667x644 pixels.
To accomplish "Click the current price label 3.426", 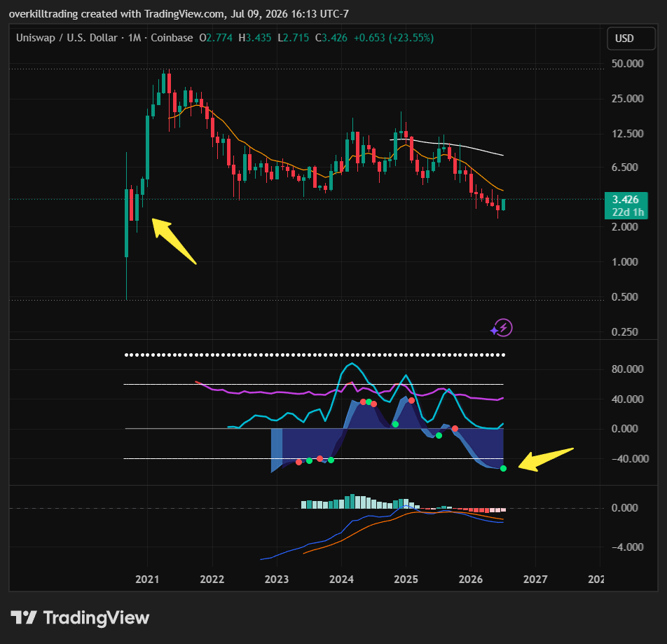I will point(625,200).
